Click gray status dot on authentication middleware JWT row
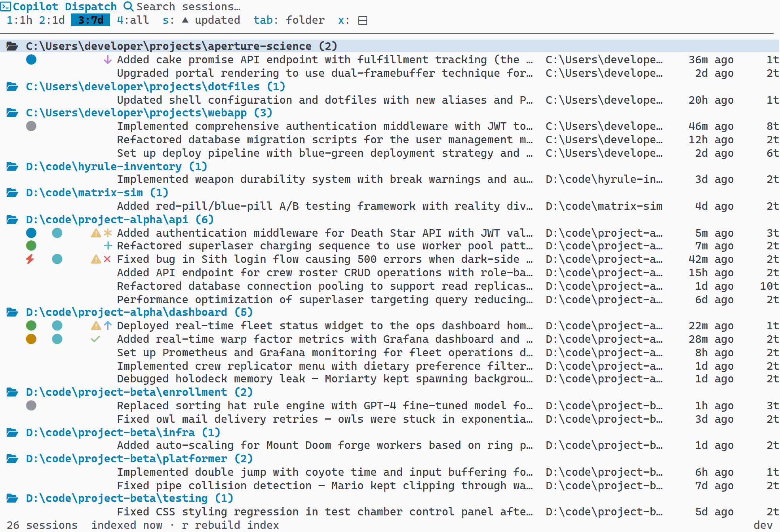Viewport: 780px width, 532px height. tap(31, 126)
